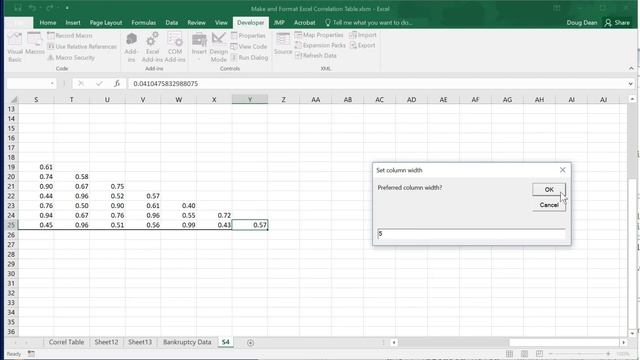The width and height of the screenshot is (640, 360).
Task: Click OK in Set column width dialog
Action: [x=549, y=189]
